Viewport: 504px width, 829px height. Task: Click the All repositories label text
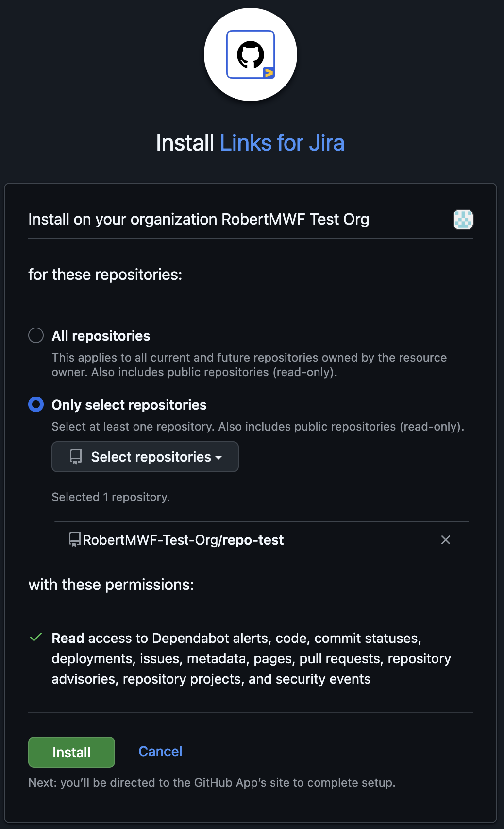(101, 336)
